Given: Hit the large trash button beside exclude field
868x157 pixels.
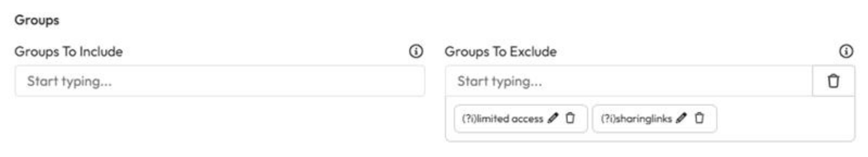Looking at the screenshot, I should tap(833, 81).
